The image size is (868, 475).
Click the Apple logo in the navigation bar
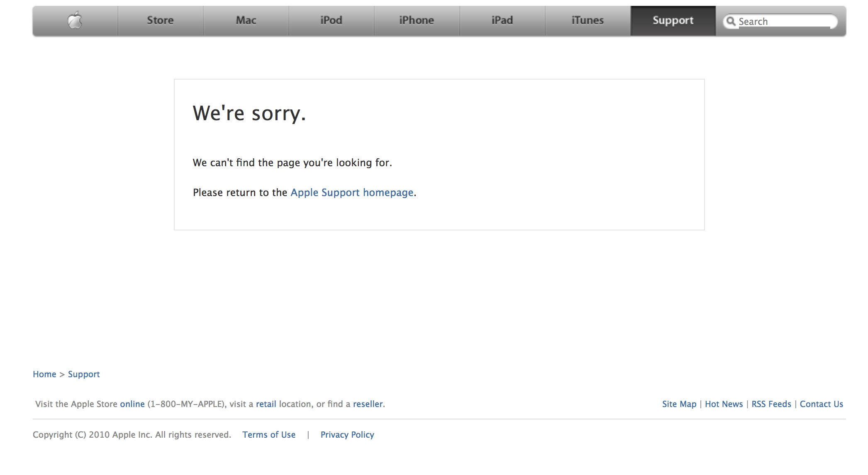(75, 20)
